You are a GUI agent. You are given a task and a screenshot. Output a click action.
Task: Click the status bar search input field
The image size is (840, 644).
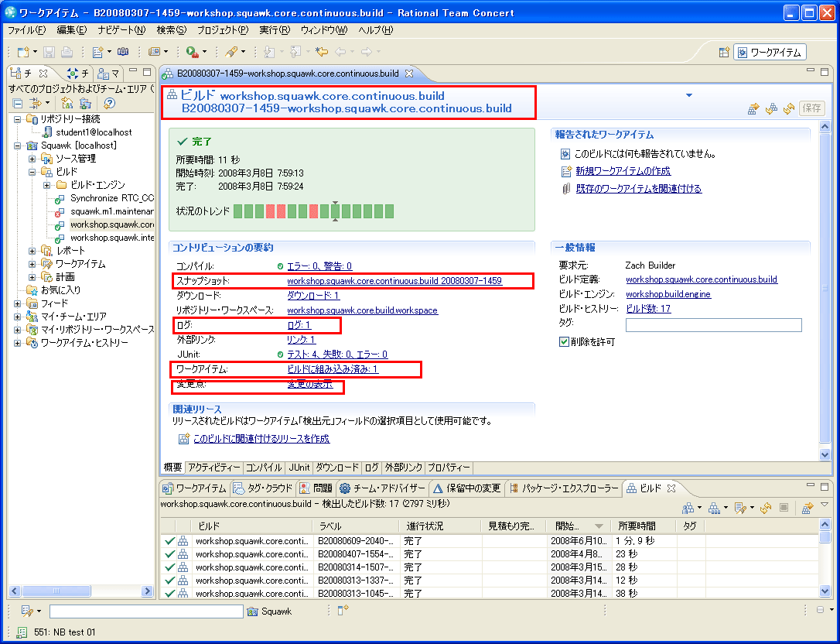[146, 611]
